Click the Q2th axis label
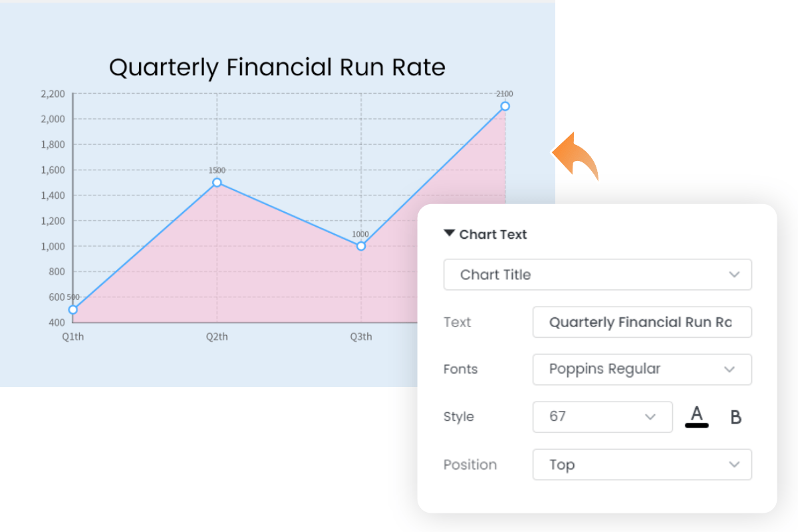This screenshot has height=532, width=798. click(x=216, y=336)
